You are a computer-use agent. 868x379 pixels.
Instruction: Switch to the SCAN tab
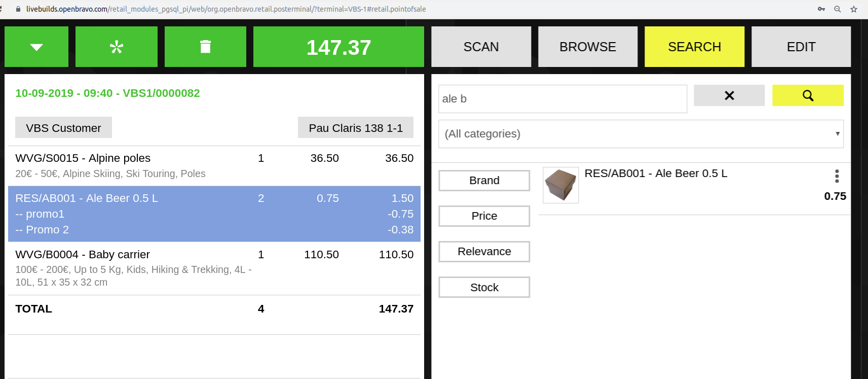pos(481,47)
